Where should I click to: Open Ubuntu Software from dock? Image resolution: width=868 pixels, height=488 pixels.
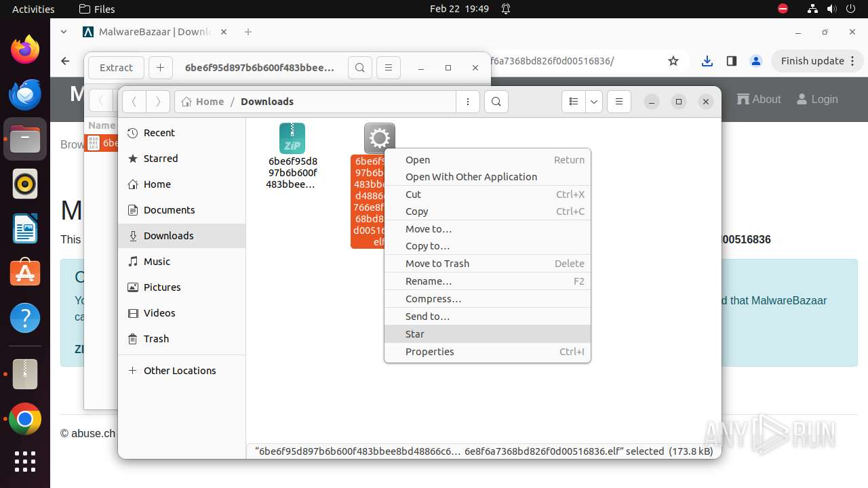(25, 273)
